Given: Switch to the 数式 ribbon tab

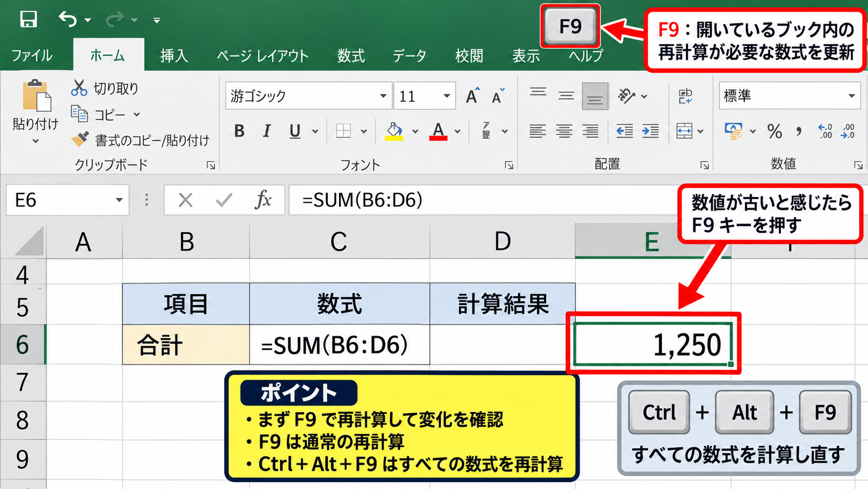Looking at the screenshot, I should pos(351,56).
